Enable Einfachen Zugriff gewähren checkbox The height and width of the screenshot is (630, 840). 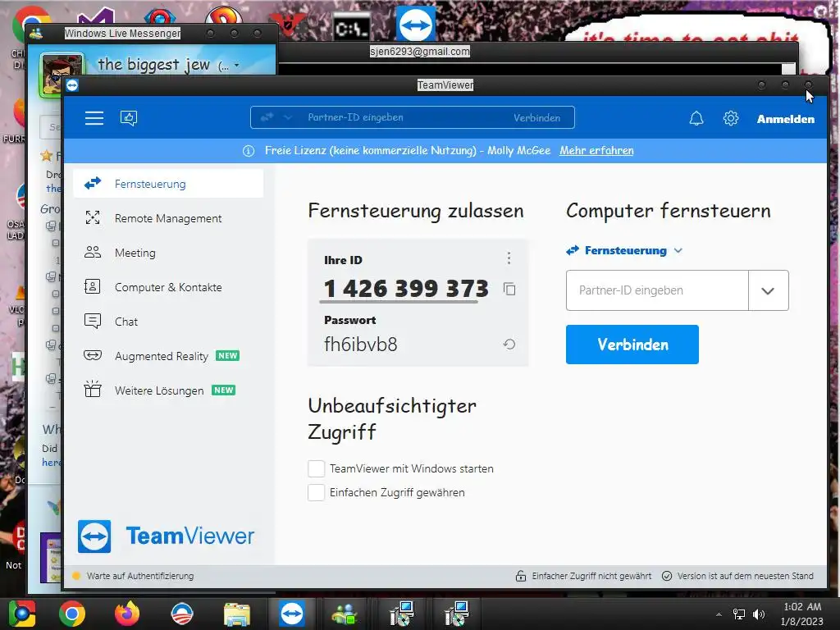coord(316,492)
